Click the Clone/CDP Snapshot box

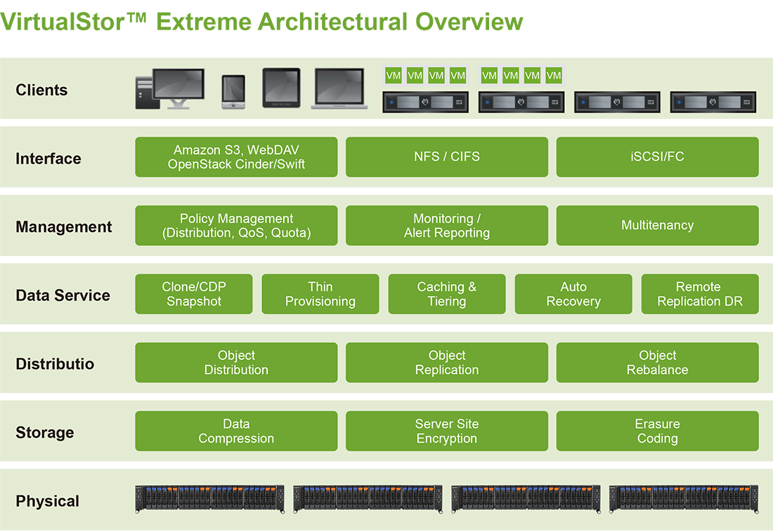tap(194, 294)
